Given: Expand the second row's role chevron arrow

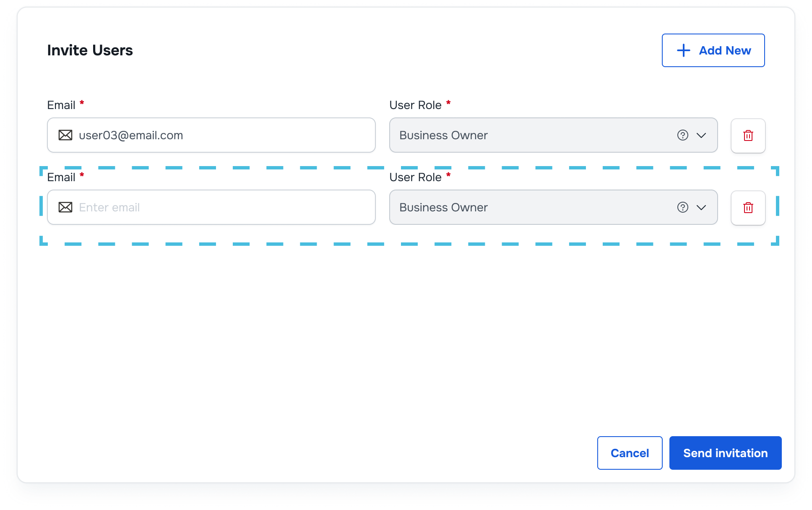Looking at the screenshot, I should [701, 207].
